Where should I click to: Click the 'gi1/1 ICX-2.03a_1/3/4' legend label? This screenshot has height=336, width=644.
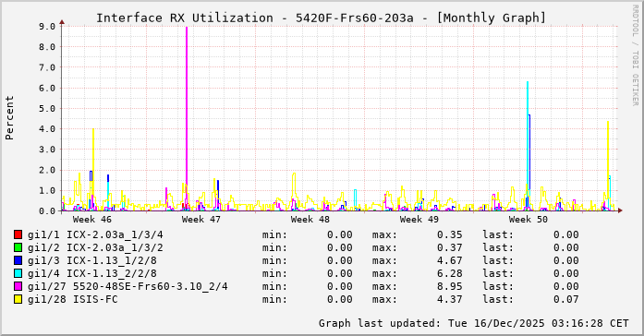tap(95, 234)
